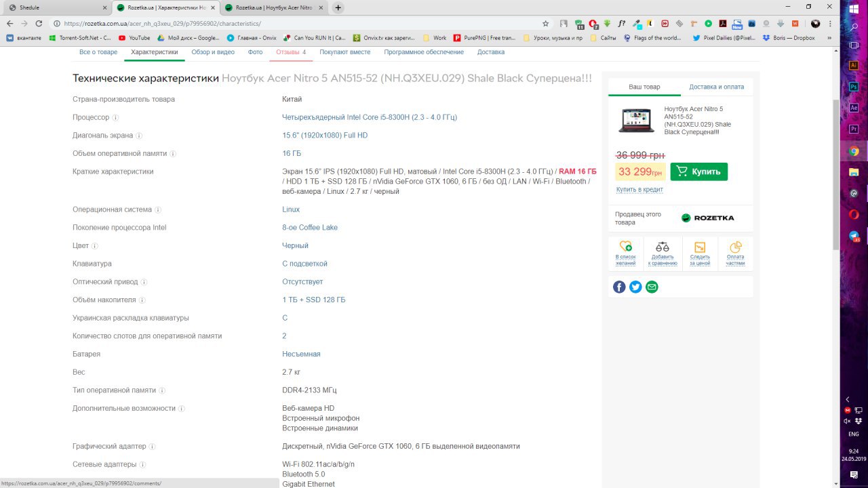Open Chrome's three-dot menu
This screenshot has width=868, height=488.
pos(829,23)
